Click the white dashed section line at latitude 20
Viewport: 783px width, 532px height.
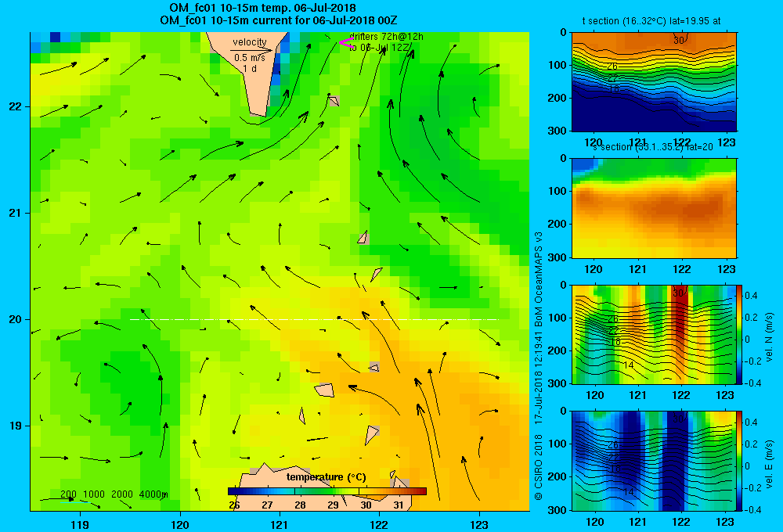314,319
